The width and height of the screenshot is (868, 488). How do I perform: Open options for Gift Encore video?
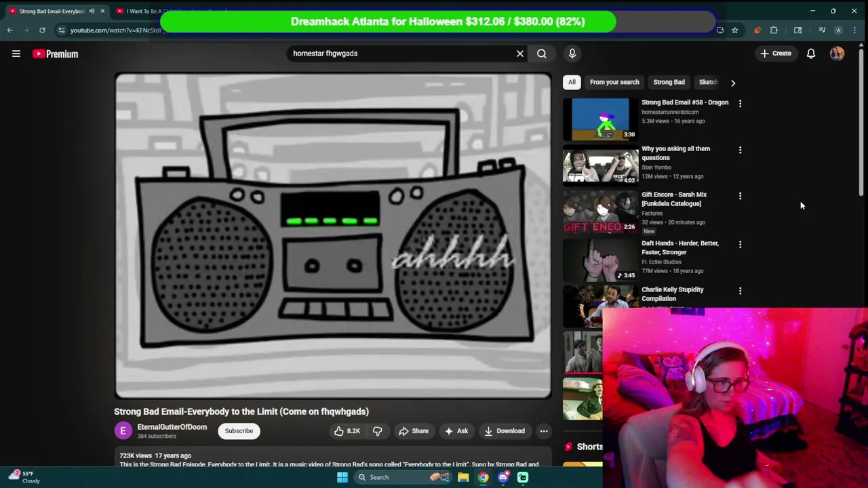[740, 196]
